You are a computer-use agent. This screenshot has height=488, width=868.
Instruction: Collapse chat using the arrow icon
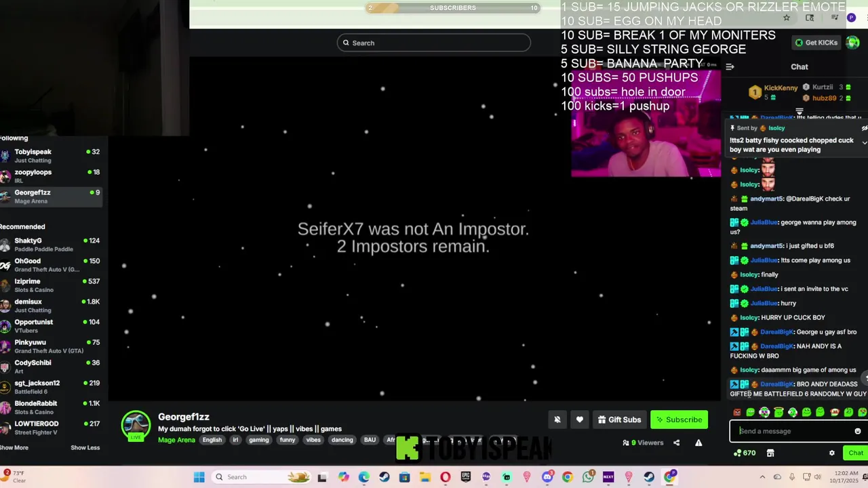[730, 66]
